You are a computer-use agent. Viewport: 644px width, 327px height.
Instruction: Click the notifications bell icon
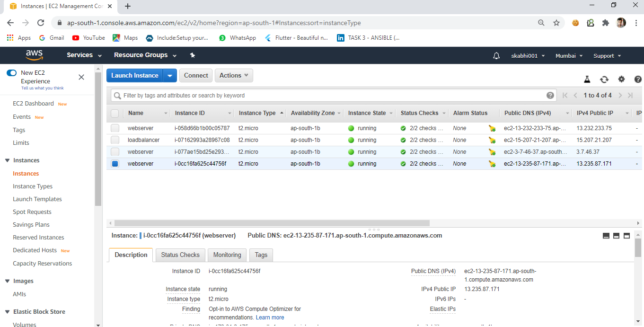pos(496,55)
